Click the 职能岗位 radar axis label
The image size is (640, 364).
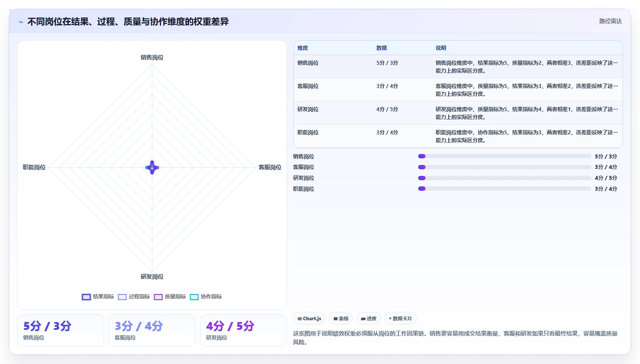click(x=34, y=167)
